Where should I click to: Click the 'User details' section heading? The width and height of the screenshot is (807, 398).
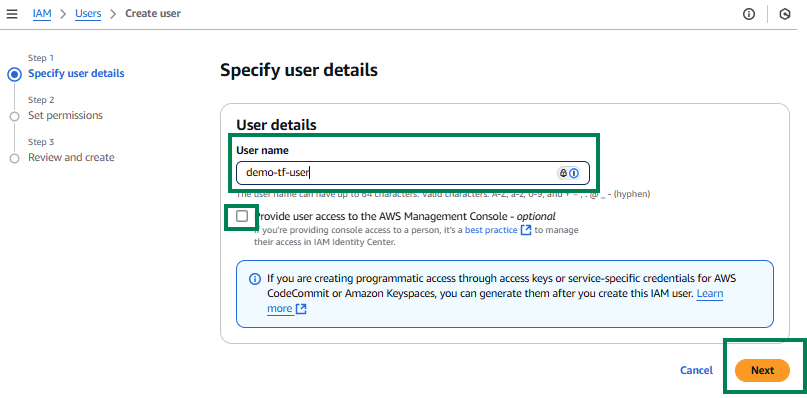pyautogui.click(x=276, y=125)
